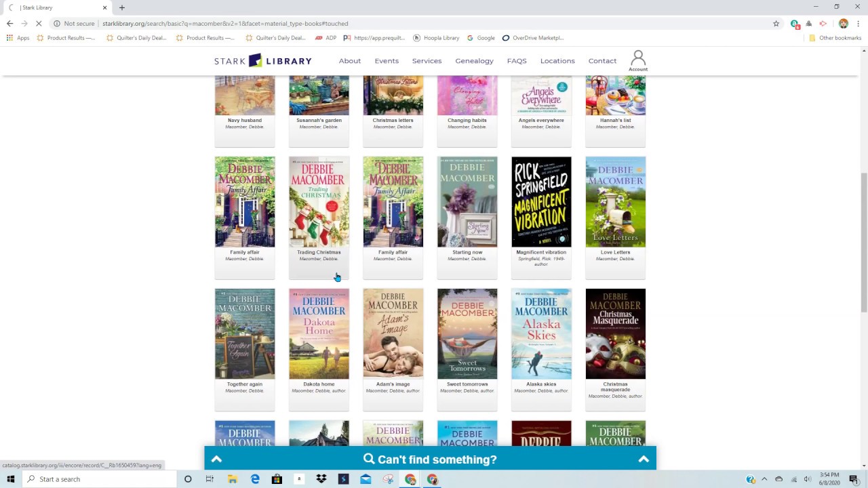Image resolution: width=868 pixels, height=488 pixels.
Task: Open Dakota Home book cover
Action: (x=319, y=334)
